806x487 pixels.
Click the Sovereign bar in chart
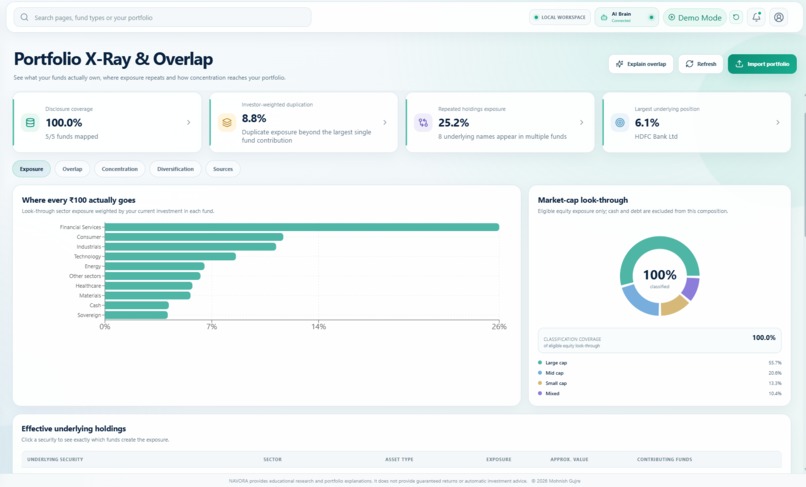point(136,315)
